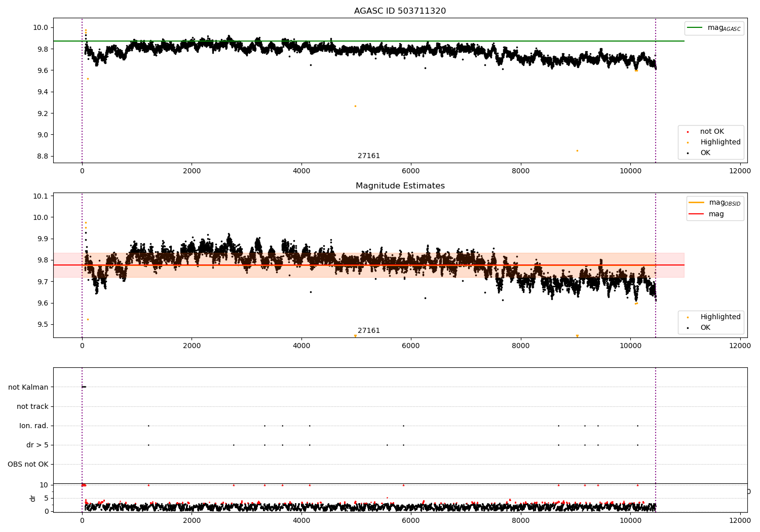
Task: Click 'OK' legend entry in top plot
Action: [705, 153]
